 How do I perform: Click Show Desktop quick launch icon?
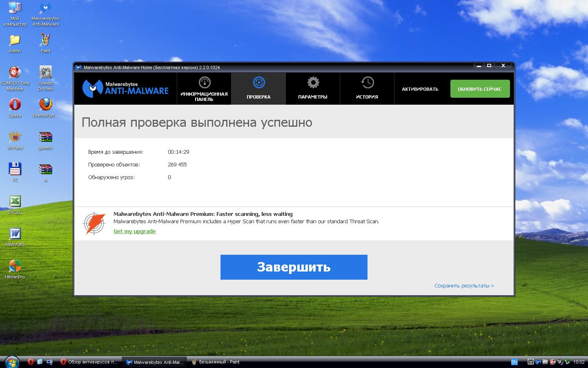pyautogui.click(x=49, y=362)
